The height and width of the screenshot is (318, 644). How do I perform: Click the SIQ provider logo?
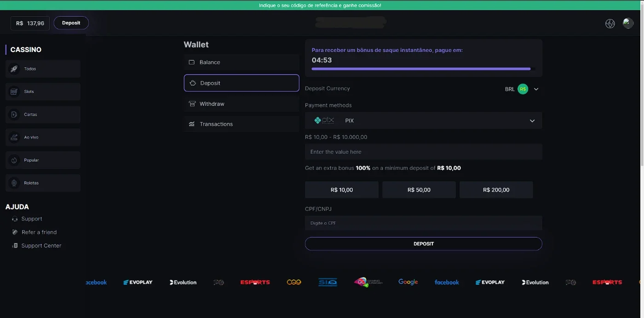click(x=328, y=282)
